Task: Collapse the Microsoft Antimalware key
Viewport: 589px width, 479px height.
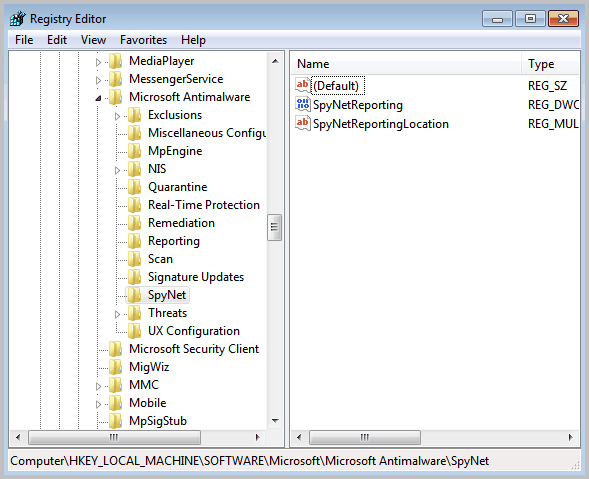Action: pos(98,98)
